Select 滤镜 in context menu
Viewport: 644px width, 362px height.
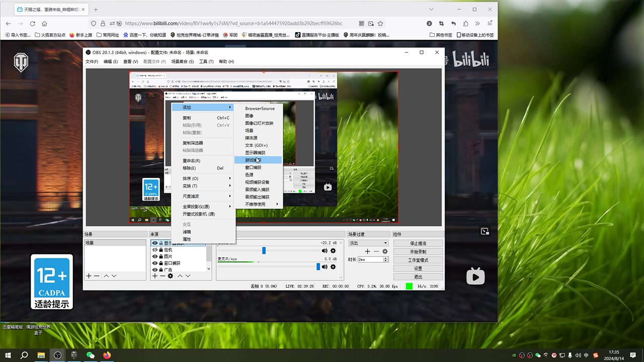click(203, 232)
